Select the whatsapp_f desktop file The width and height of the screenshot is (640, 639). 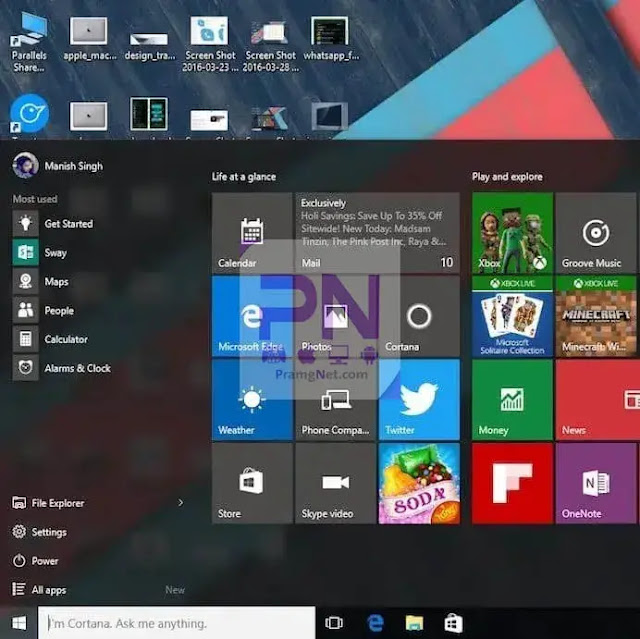tap(331, 39)
